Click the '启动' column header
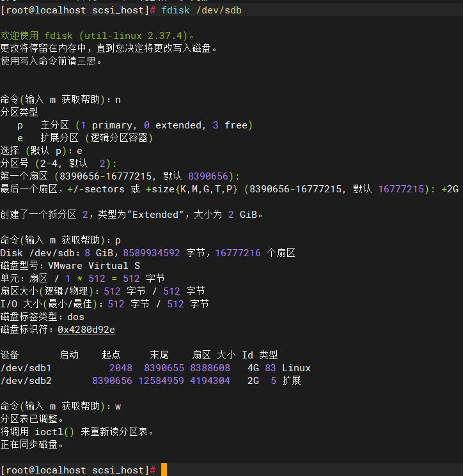Image resolution: width=463 pixels, height=476 pixels. click(69, 355)
